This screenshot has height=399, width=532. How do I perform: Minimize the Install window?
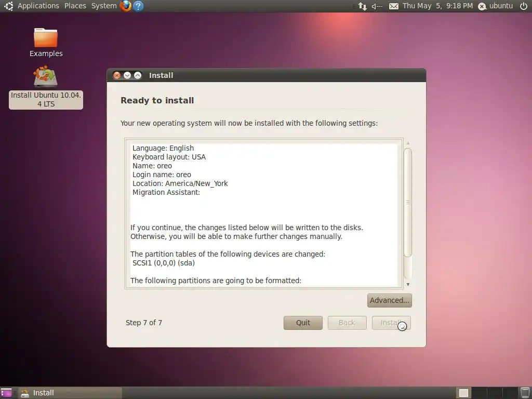pyautogui.click(x=127, y=75)
